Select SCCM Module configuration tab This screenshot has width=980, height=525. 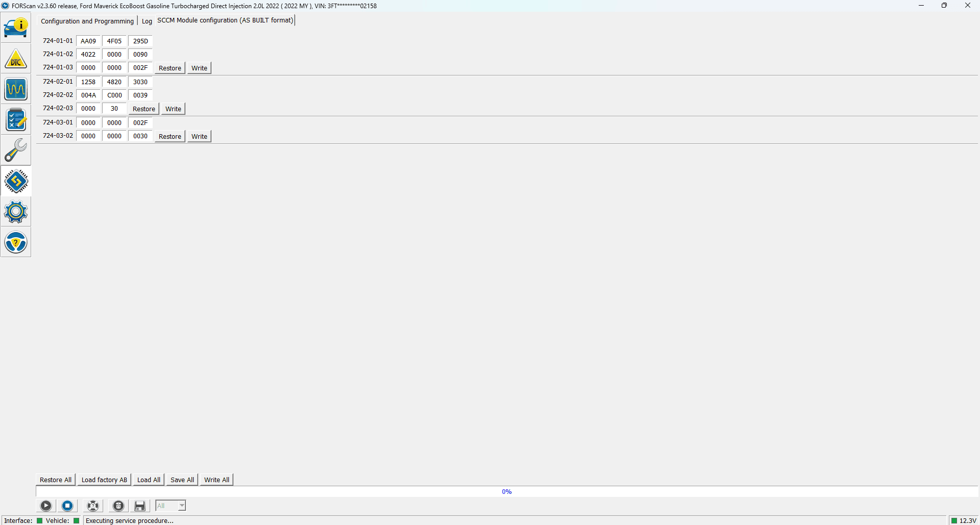pyautogui.click(x=225, y=20)
